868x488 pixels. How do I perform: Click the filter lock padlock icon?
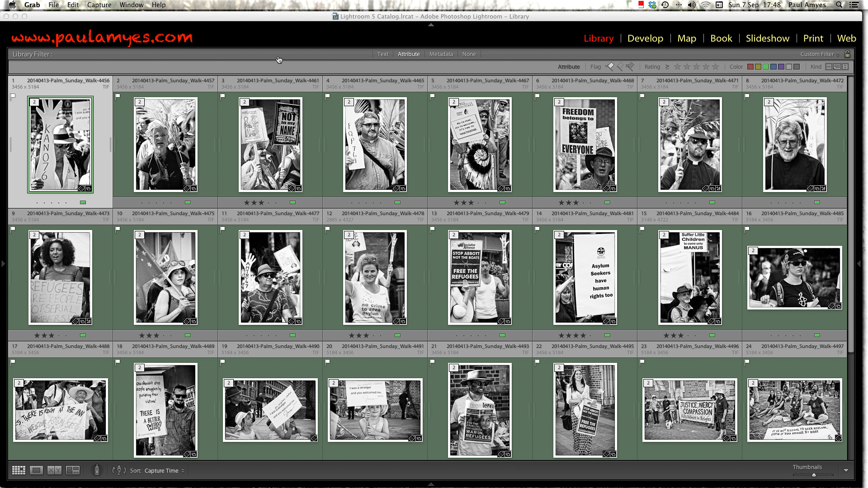pos(848,54)
